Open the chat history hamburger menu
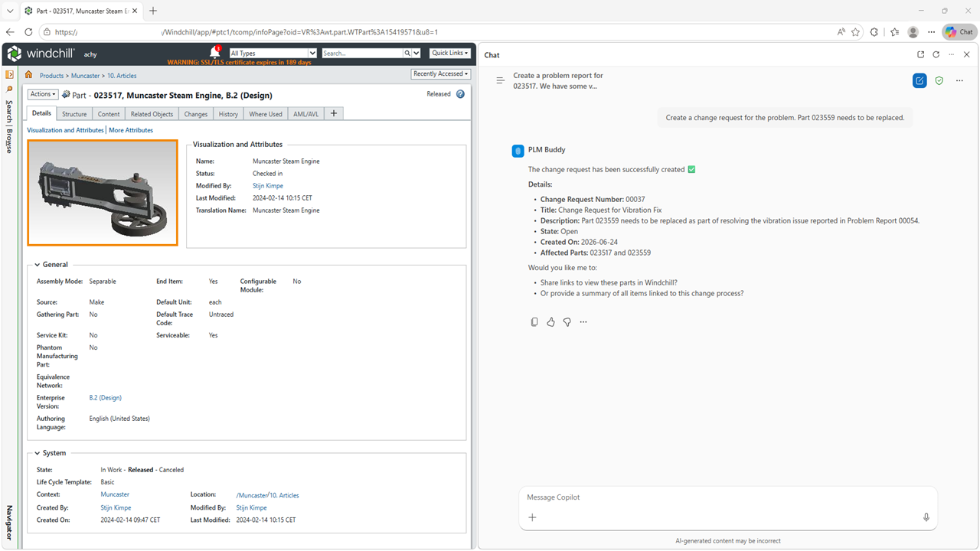Screen dimensions: 980x551 coord(500,80)
